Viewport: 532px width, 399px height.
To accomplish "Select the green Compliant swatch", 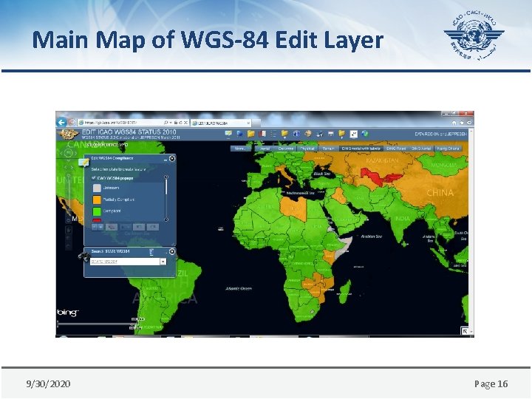I will pyautogui.click(x=97, y=211).
